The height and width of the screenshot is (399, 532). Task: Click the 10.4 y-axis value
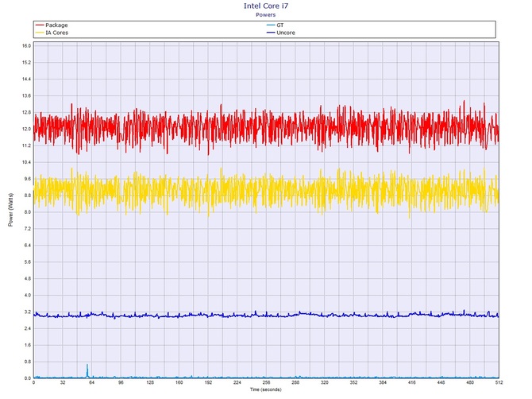coord(26,162)
